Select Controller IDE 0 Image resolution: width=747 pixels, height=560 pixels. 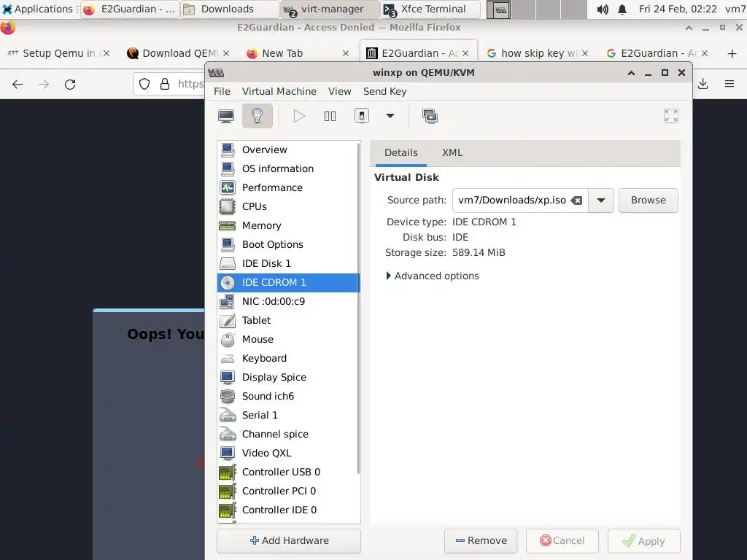(x=288, y=510)
